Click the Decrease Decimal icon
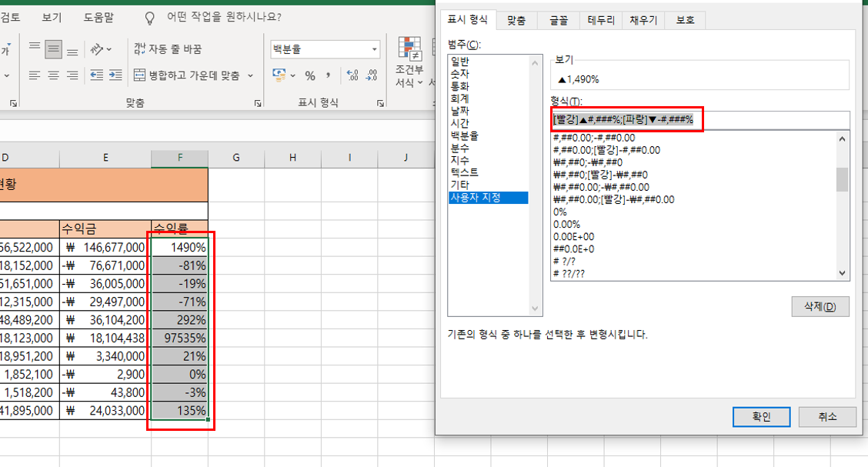Image resolution: width=868 pixels, height=467 pixels. tap(372, 75)
